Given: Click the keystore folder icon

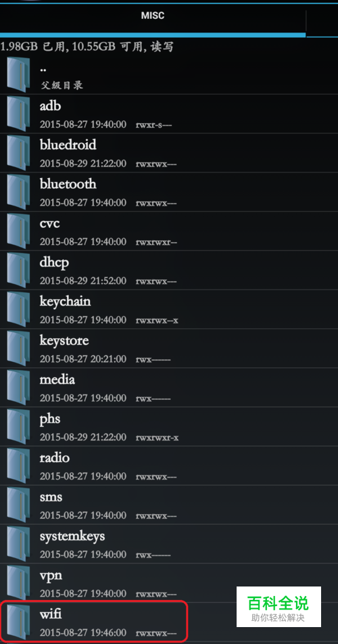Looking at the screenshot, I should (x=18, y=348).
